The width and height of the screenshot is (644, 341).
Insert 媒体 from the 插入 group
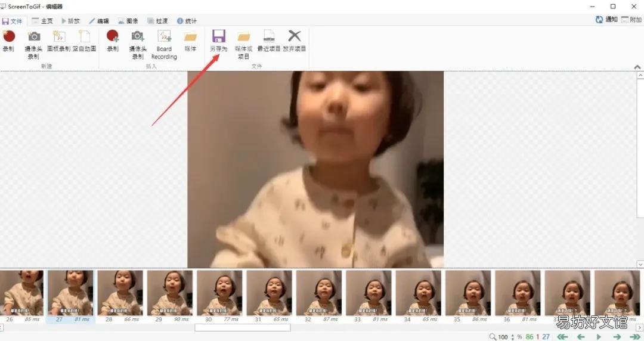pyautogui.click(x=190, y=41)
